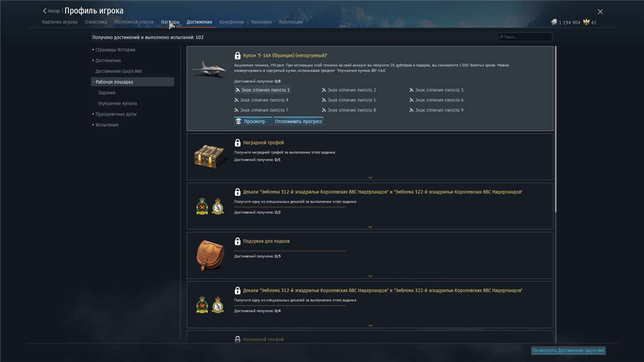Click the horseshoe pouch icon
Image resolution: width=644 pixels, height=362 pixels.
click(209, 254)
